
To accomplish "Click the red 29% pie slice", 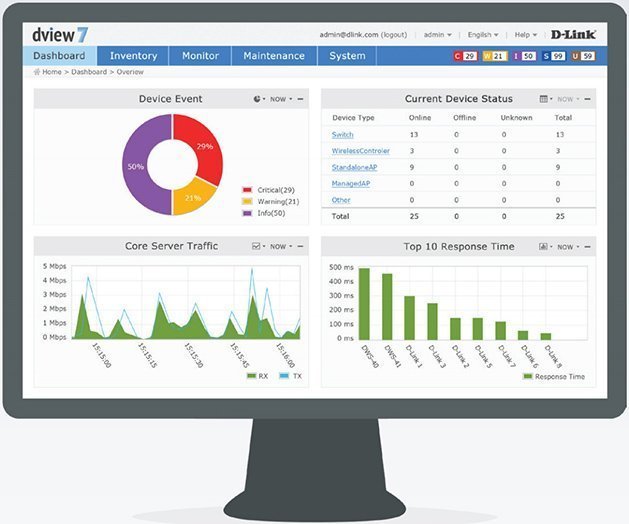I will point(205,144).
